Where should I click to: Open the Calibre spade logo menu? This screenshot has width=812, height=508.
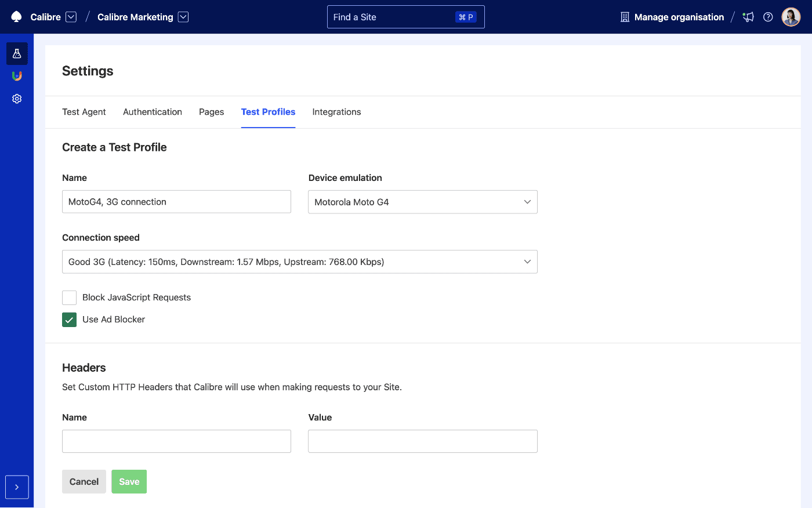pyautogui.click(x=16, y=16)
